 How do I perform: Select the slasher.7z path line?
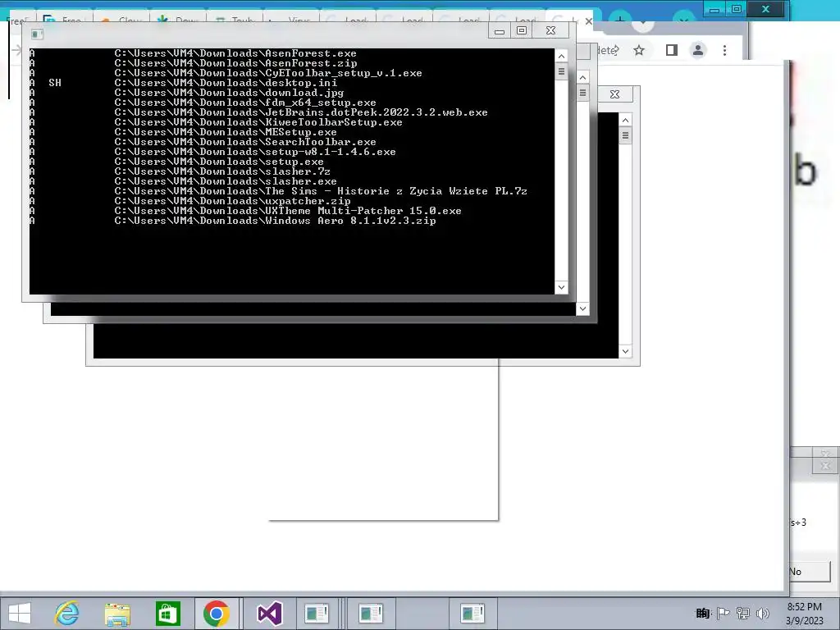point(222,171)
